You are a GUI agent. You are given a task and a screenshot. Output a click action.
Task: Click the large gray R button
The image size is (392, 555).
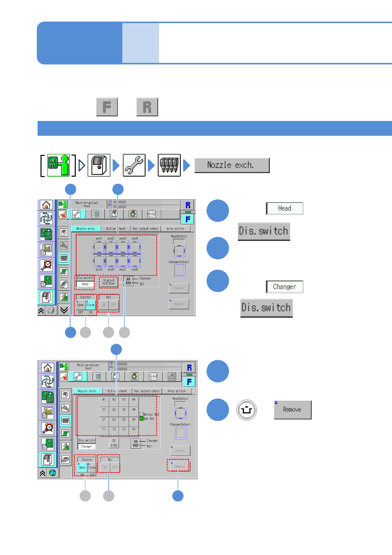pyautogui.click(x=147, y=107)
